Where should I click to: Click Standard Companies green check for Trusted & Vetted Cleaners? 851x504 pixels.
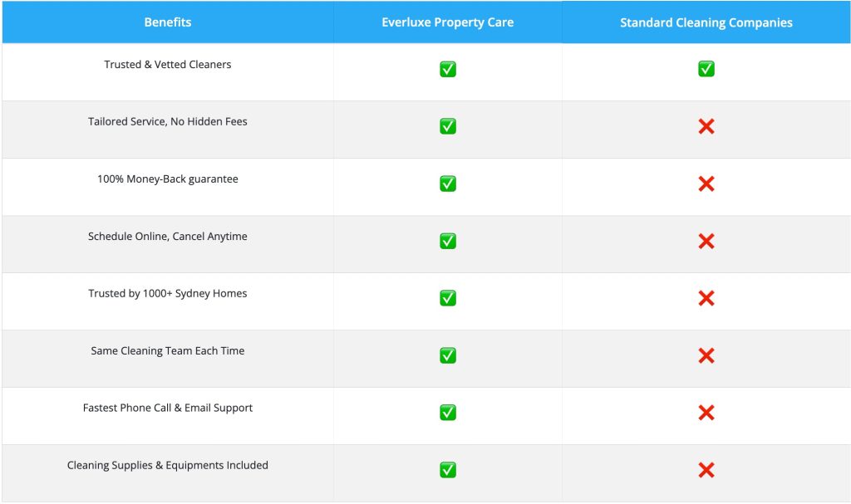(706, 68)
